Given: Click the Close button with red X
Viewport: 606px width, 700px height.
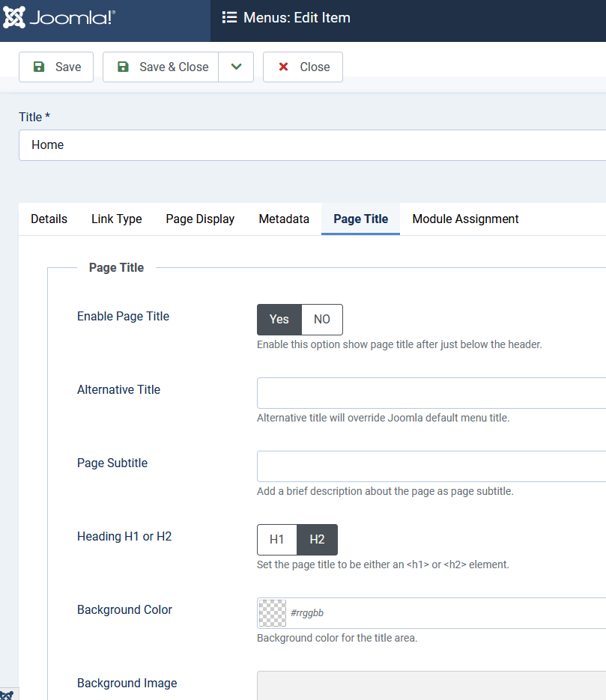Looking at the screenshot, I should (303, 67).
